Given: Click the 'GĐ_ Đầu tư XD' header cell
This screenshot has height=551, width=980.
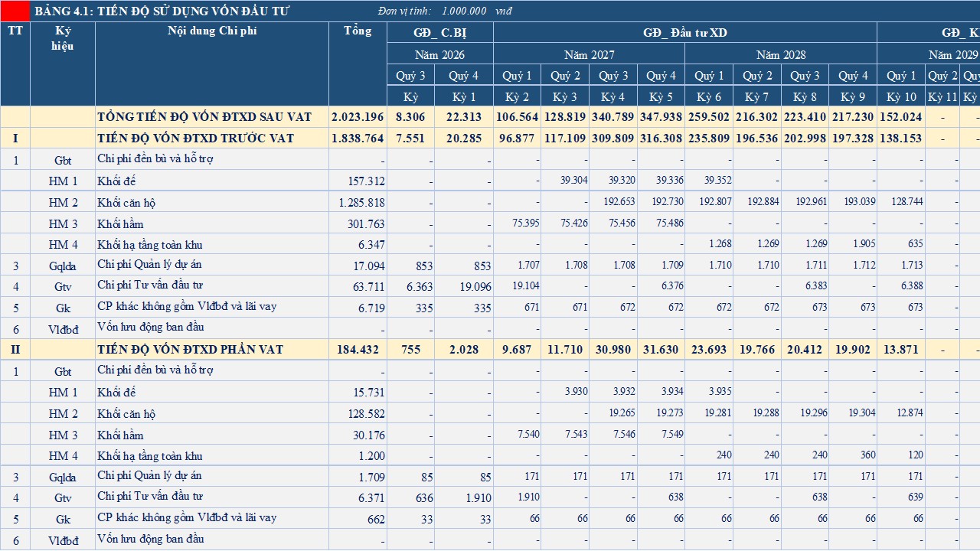Looking at the screenshot, I should coord(685,33).
